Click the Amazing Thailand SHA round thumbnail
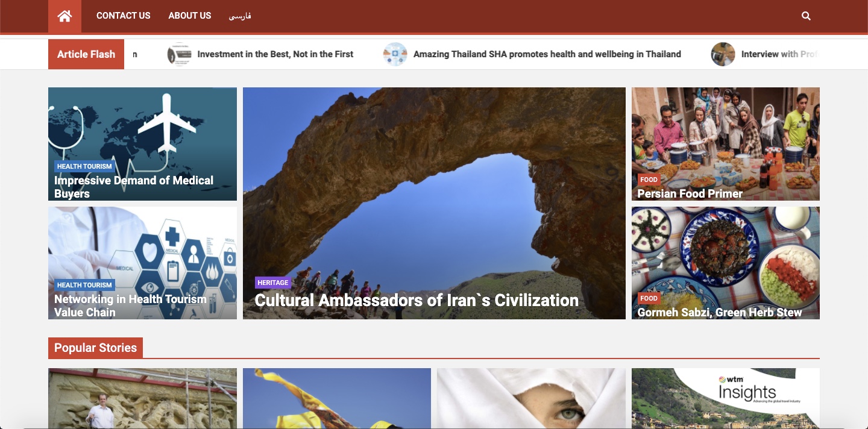868x429 pixels. pos(395,54)
